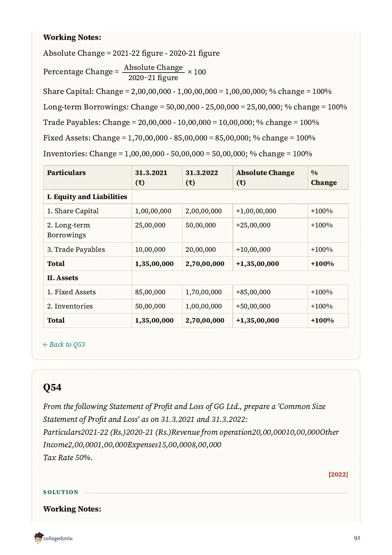Screen dimensions: 392x555
Task: Click the top 'Working Notes:' heading
Action: 72,37
